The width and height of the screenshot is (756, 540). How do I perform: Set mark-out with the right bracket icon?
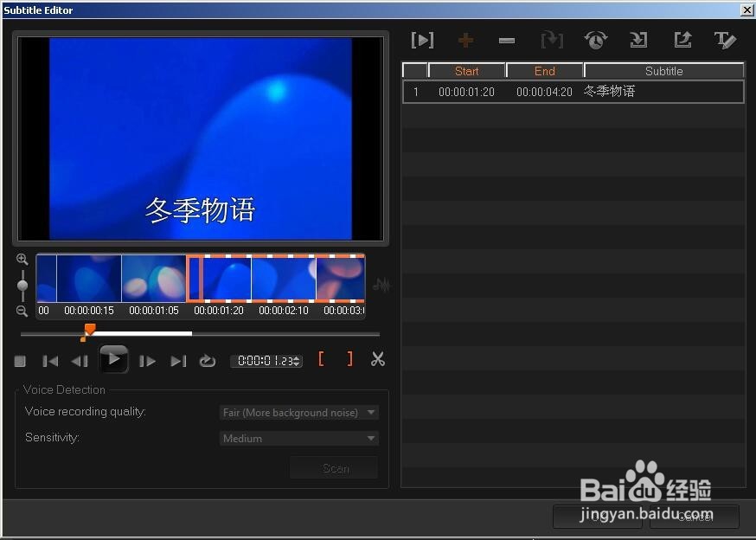tap(349, 359)
